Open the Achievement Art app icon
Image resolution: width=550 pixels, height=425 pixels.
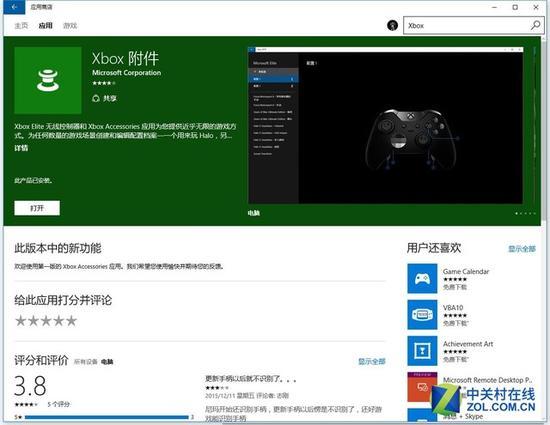pos(422,351)
